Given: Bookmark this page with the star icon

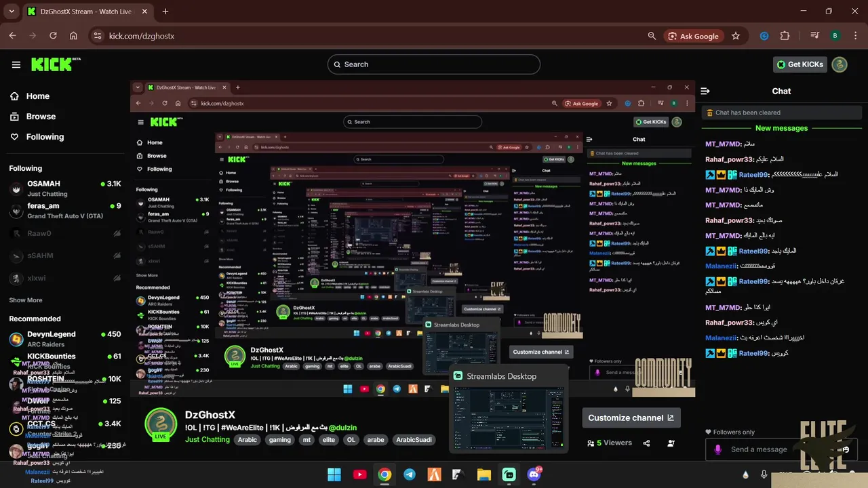Looking at the screenshot, I should [x=736, y=36].
